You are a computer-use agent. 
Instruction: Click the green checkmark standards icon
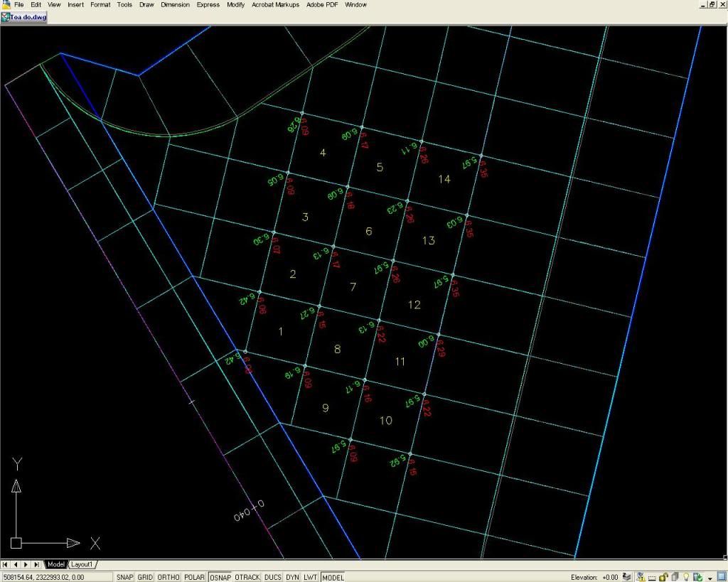pos(697,577)
